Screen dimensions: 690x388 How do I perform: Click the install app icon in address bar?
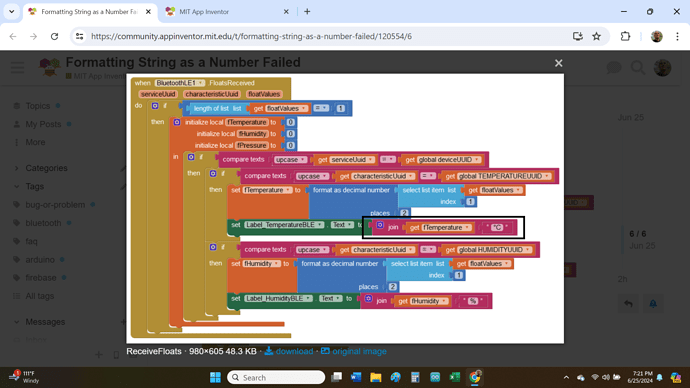point(577,37)
